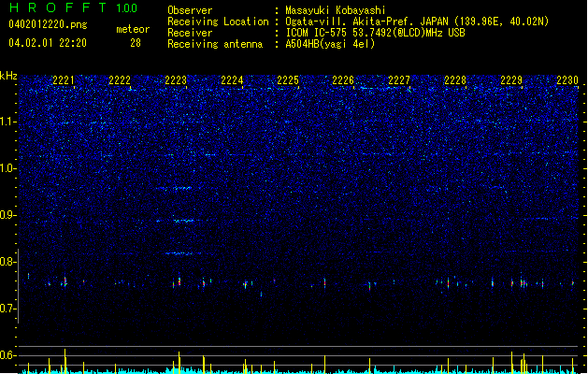Screen dimensions: 588x374
Task: Click the 2227 time marker
Action: 399,80
